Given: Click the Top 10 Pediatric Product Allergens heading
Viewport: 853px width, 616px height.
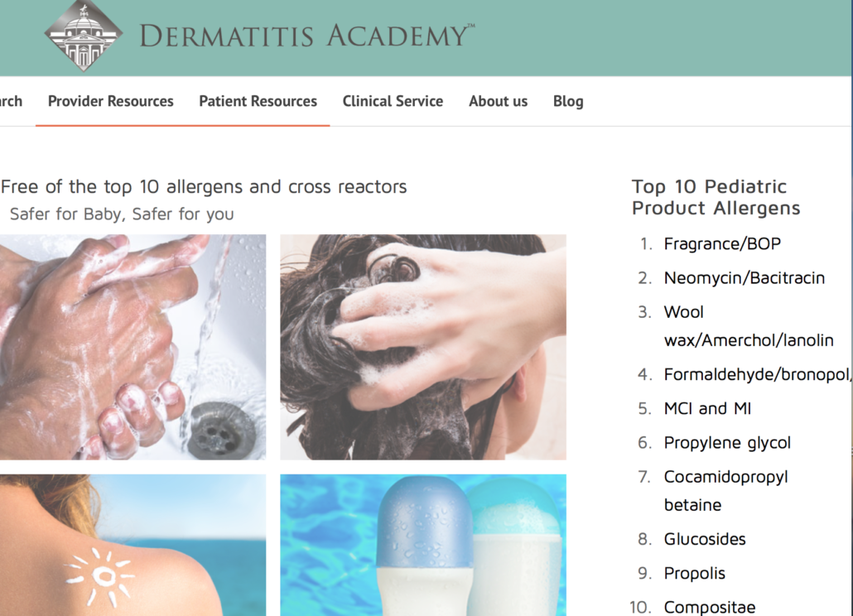Looking at the screenshot, I should pos(716,197).
